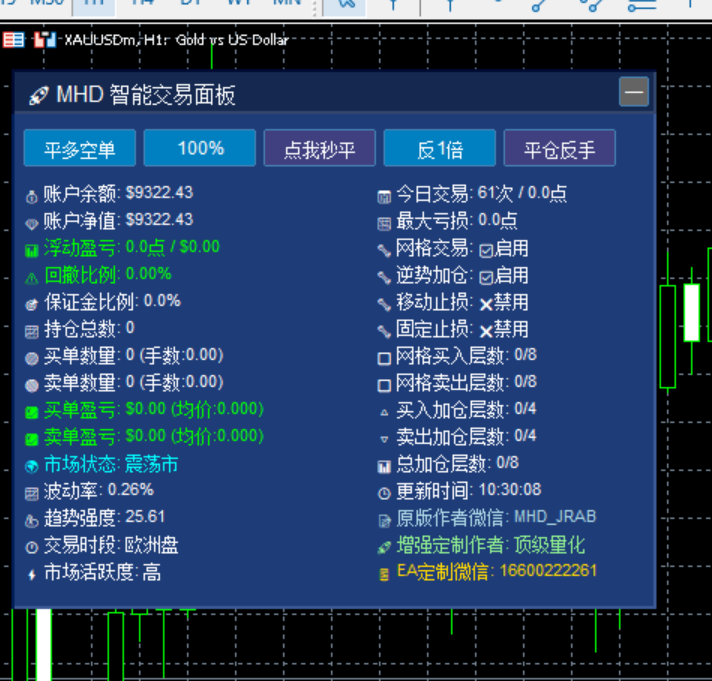Image resolution: width=712 pixels, height=681 pixels.
Task: Click the globe icon beside 市场状态
Action: [32, 467]
